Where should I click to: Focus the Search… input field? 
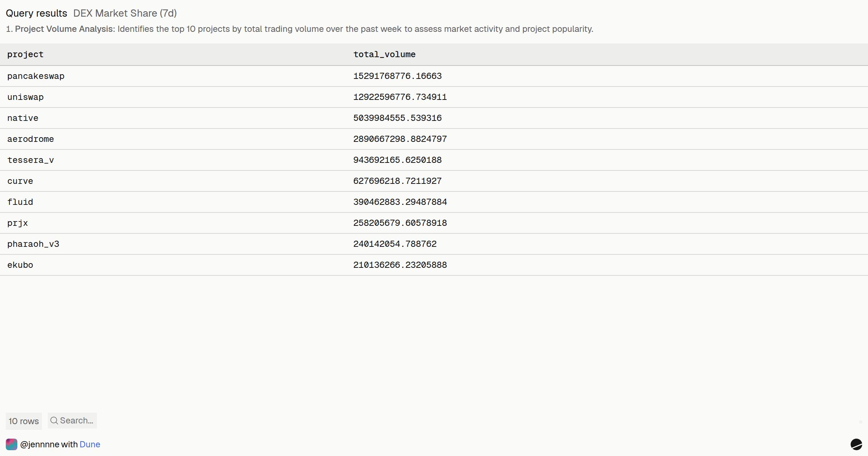pyautogui.click(x=72, y=421)
